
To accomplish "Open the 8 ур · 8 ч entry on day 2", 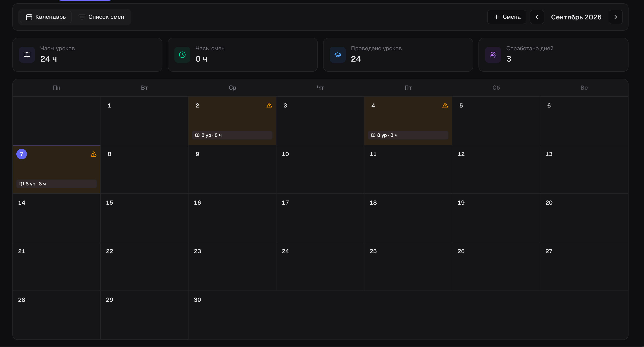I will (x=232, y=135).
